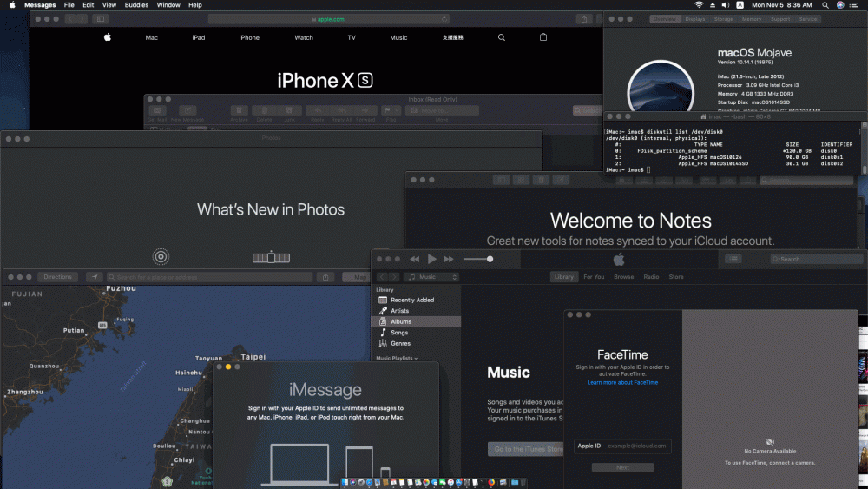Click the Siri icon in menu bar
868x489 pixels.
click(839, 5)
